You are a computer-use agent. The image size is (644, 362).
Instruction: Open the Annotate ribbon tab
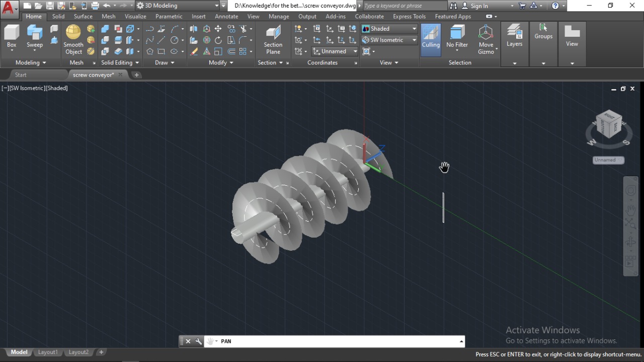226,16
